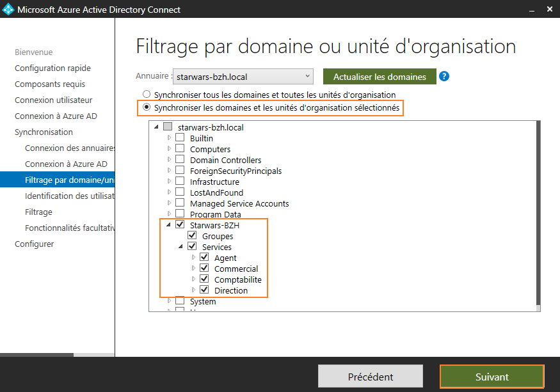
Task: Uncheck the Direction checkbox
Action: pos(204,290)
